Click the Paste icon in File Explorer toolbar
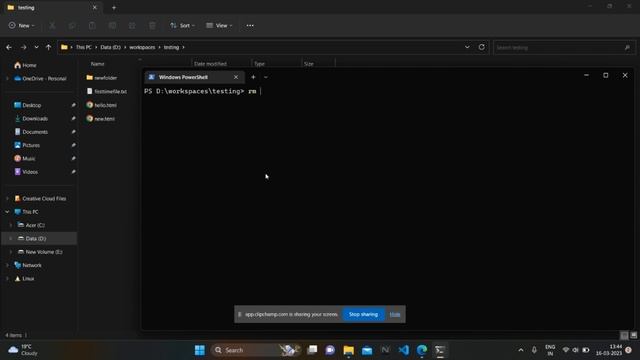The height and width of the screenshot is (360, 640). [x=92, y=25]
